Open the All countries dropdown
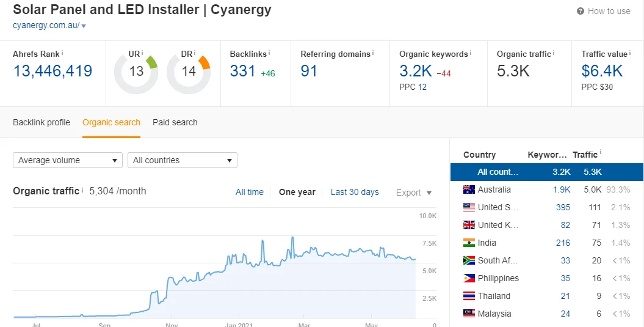Viewport: 644px width, 327px height. [183, 160]
